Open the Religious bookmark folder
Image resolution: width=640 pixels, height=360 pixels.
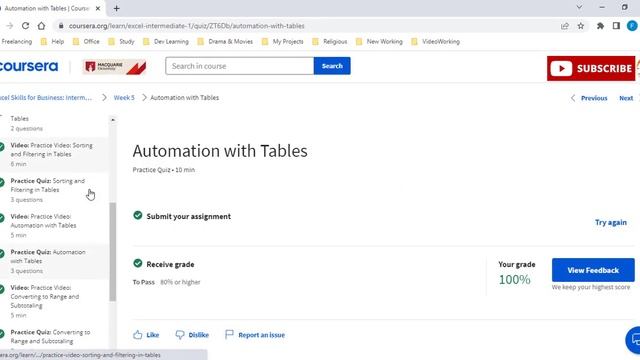(x=330, y=42)
